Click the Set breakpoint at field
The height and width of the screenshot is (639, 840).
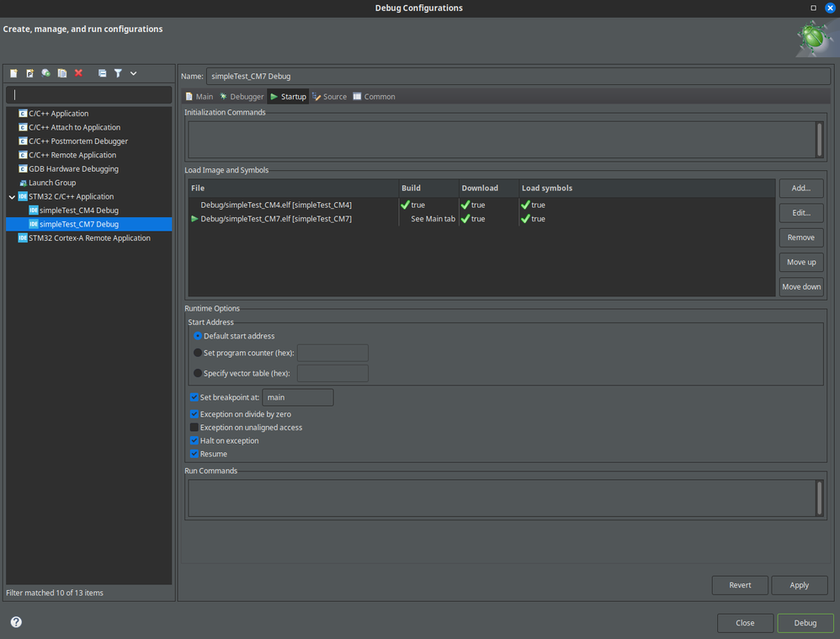pos(298,397)
